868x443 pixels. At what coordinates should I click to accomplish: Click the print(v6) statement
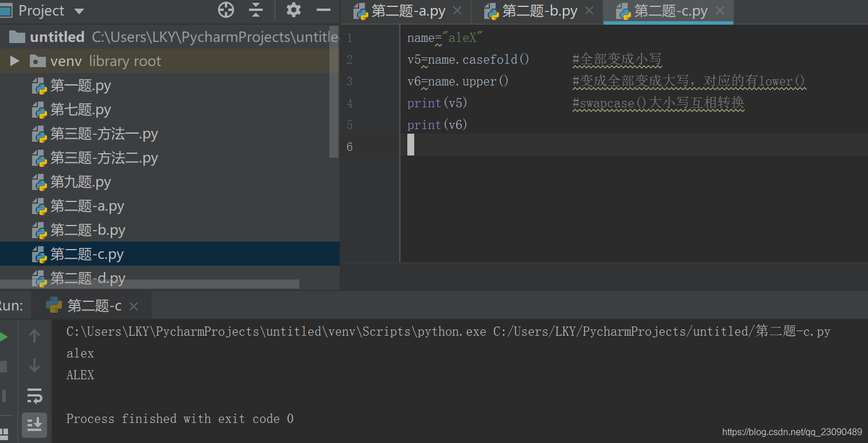(437, 125)
